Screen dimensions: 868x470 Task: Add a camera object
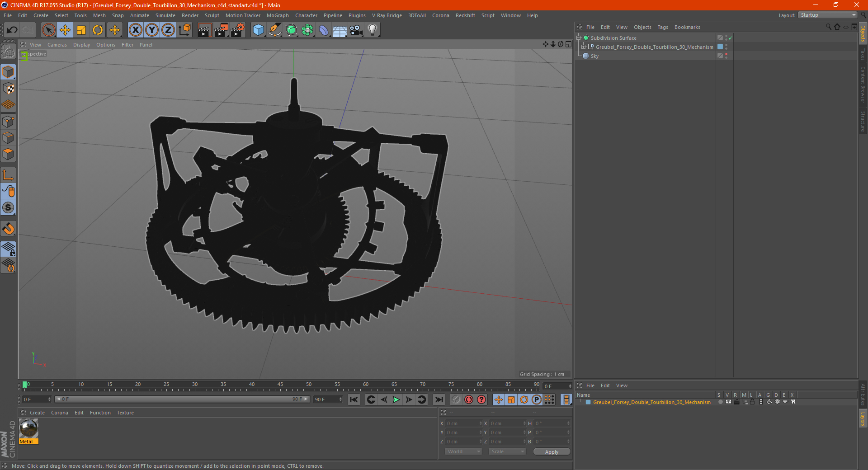[356, 30]
